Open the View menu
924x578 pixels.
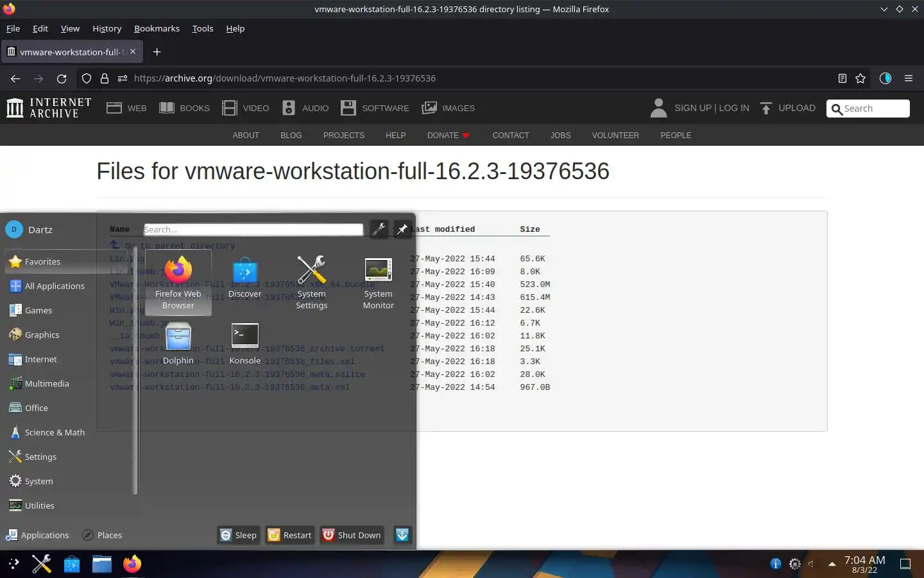pos(70,28)
